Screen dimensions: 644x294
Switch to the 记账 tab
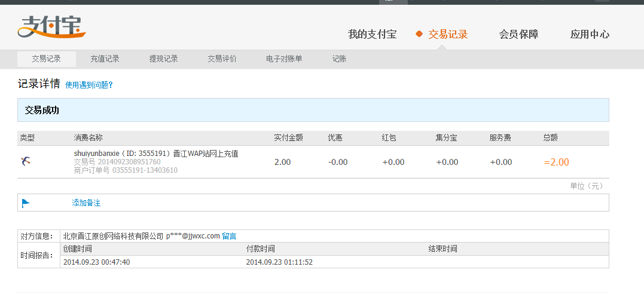coord(339,59)
